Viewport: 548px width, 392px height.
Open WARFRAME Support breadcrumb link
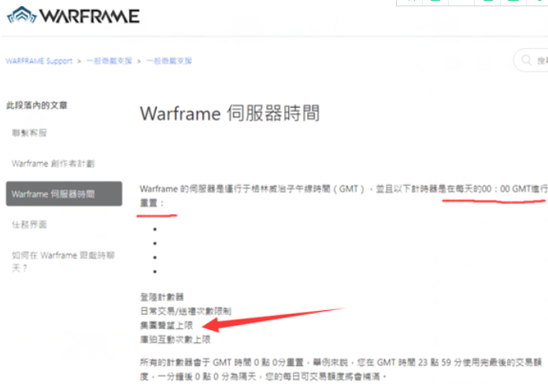[x=39, y=61]
